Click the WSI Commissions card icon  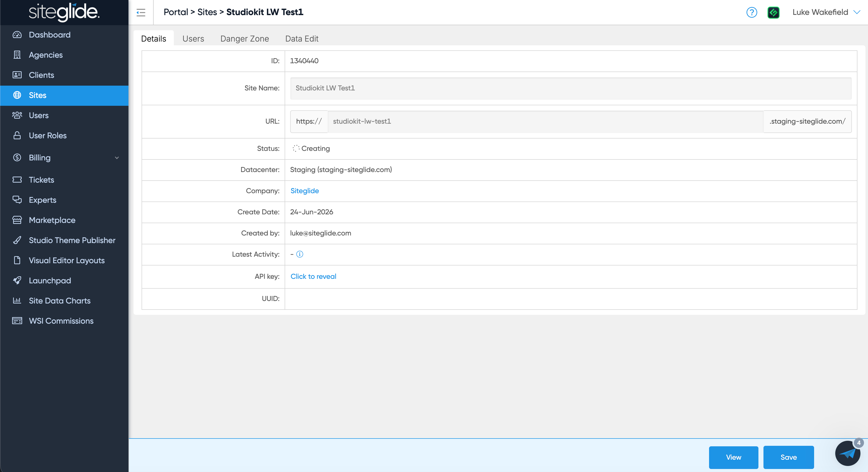(x=17, y=321)
